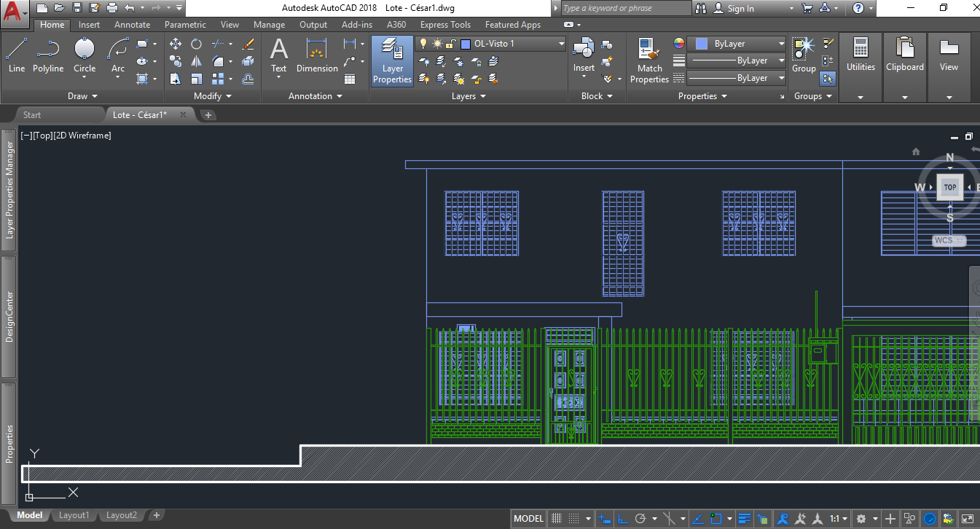This screenshot has height=529, width=980.
Task: Click the layer color swatch beside OL-Visto 1
Action: click(x=466, y=44)
